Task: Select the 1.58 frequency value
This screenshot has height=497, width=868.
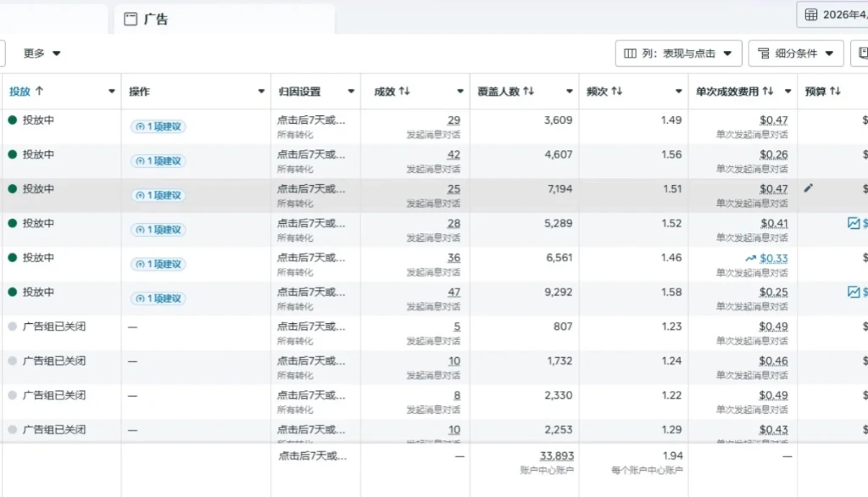Action: [671, 292]
